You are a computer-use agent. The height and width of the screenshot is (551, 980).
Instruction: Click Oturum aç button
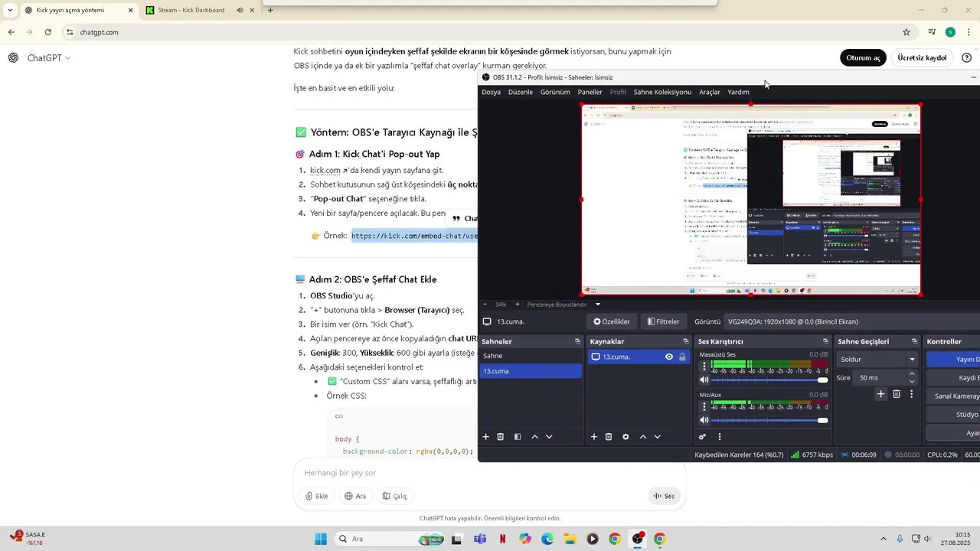click(x=864, y=57)
